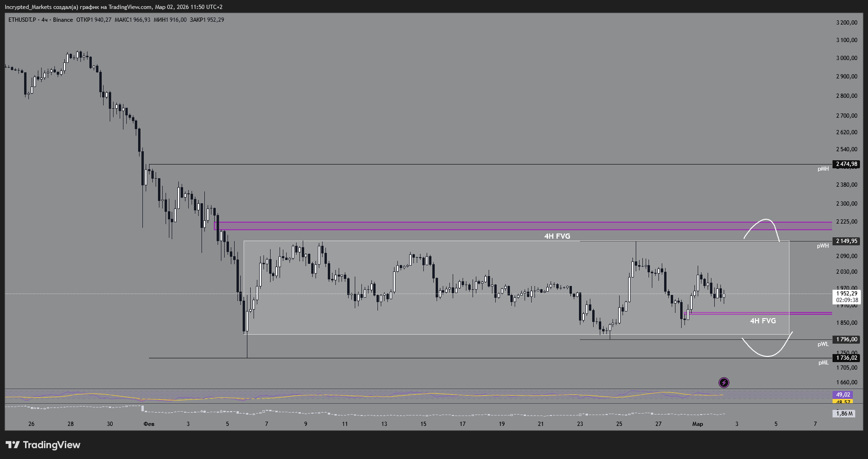Click the 1 736,02 price label
This screenshot has height=459, width=868.
pyautogui.click(x=847, y=358)
